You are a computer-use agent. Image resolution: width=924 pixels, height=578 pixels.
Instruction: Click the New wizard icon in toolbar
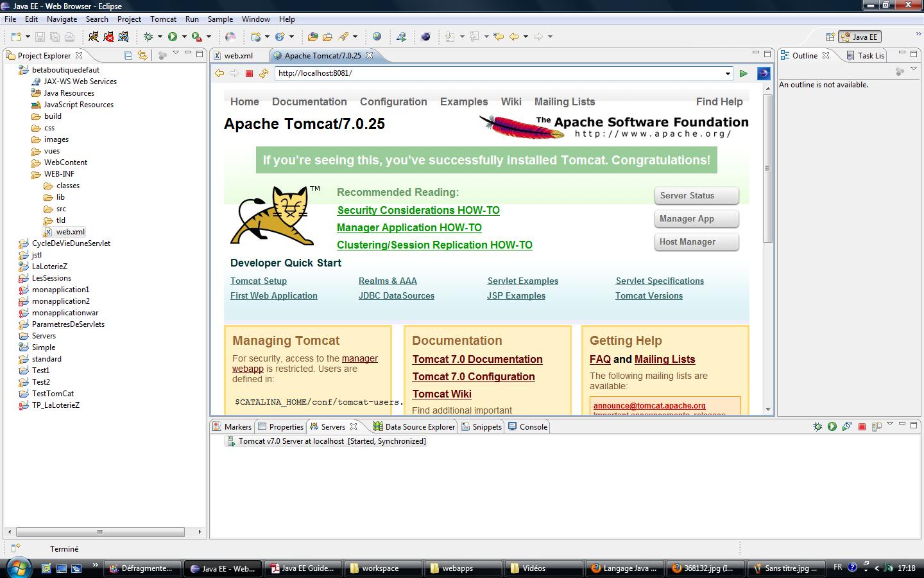pos(16,37)
